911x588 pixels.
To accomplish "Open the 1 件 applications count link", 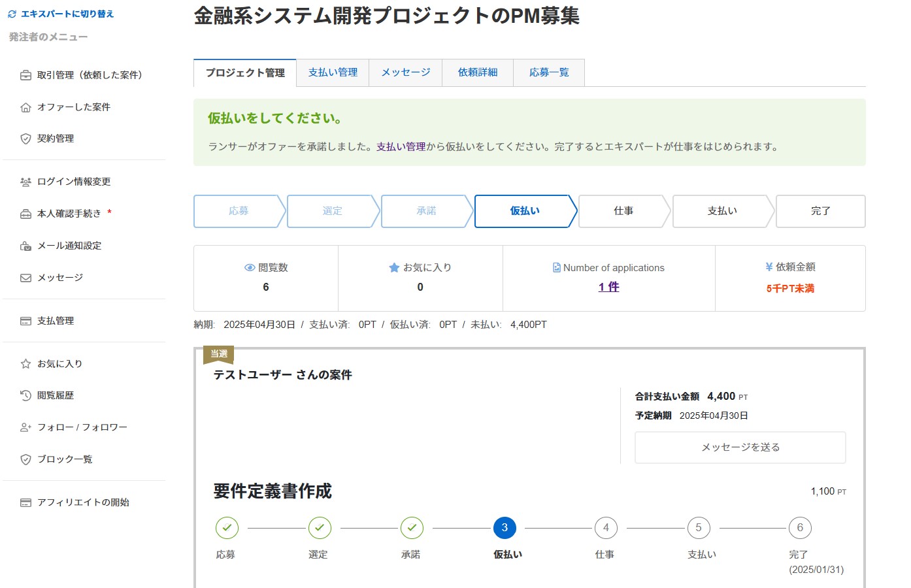I will point(608,287).
